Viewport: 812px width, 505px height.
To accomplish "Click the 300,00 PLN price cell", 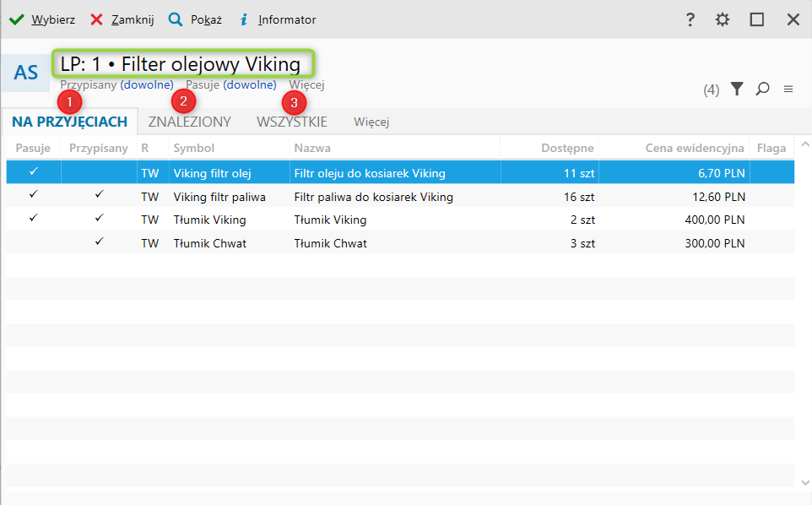I will [x=715, y=243].
